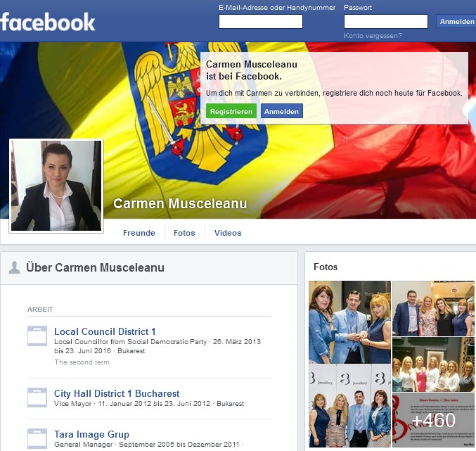The height and width of the screenshot is (451, 476).
Task: Click 'The second term' description text
Action: [82, 362]
